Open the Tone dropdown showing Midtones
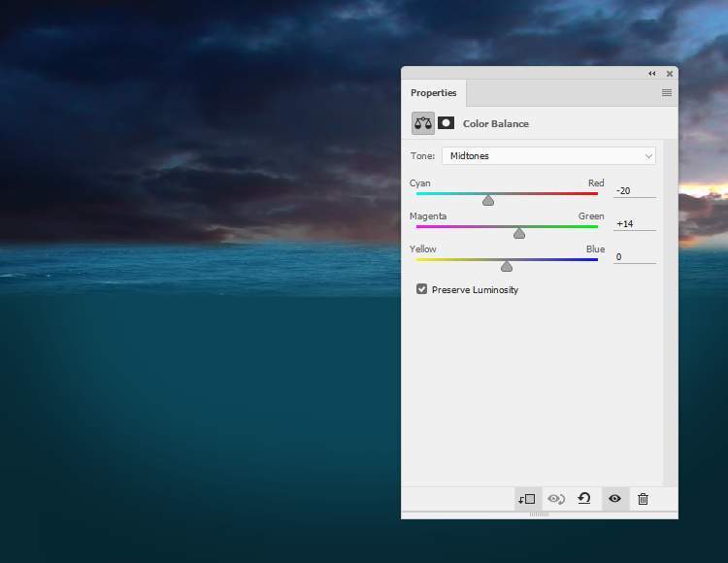Viewport: 728px width, 563px height. (x=548, y=156)
